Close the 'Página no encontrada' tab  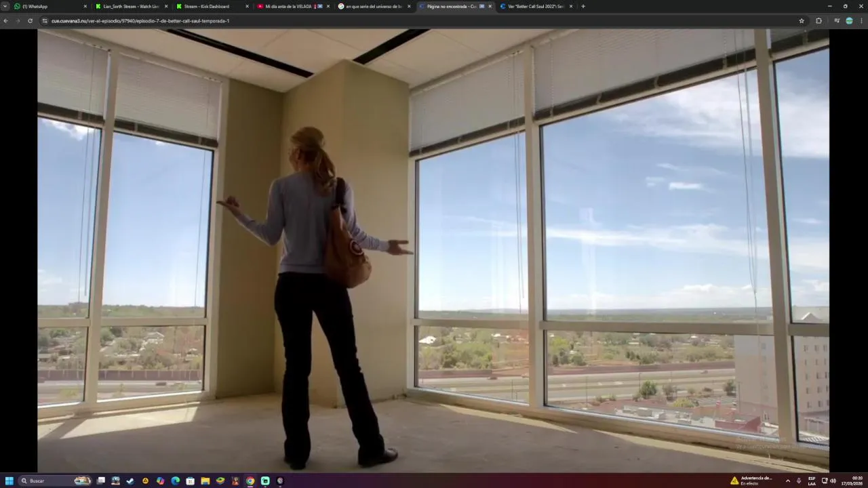coord(490,6)
